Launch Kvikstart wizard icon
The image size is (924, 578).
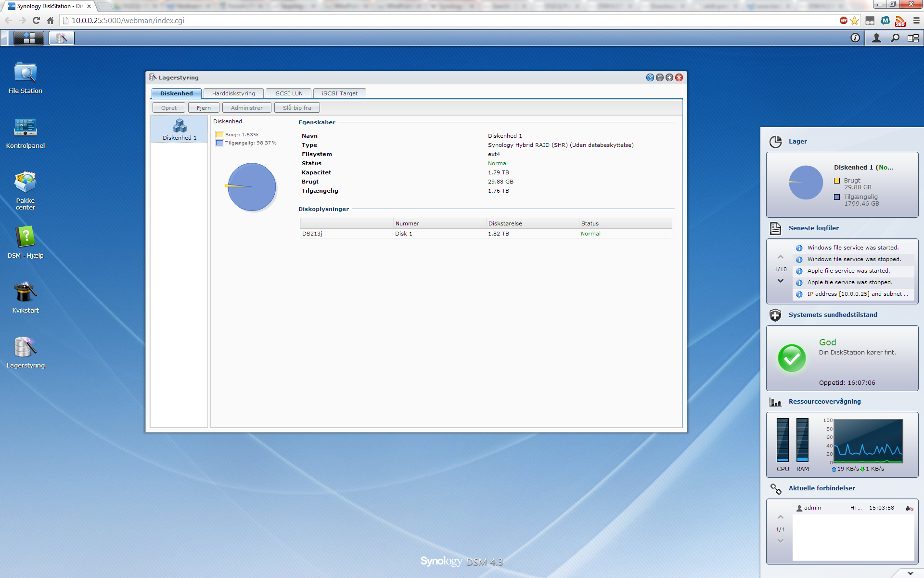[26, 297]
